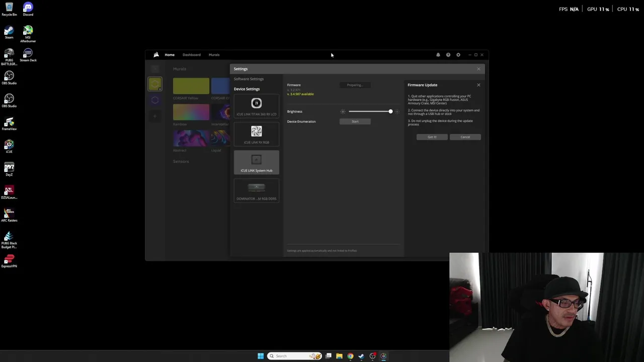
Task: Open the Windows Start menu
Action: point(261,356)
